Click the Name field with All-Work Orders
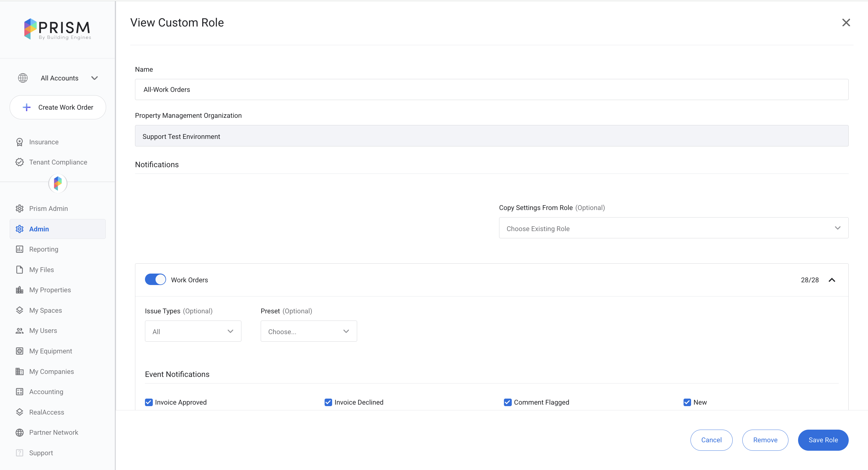This screenshot has width=868, height=470. click(x=492, y=89)
